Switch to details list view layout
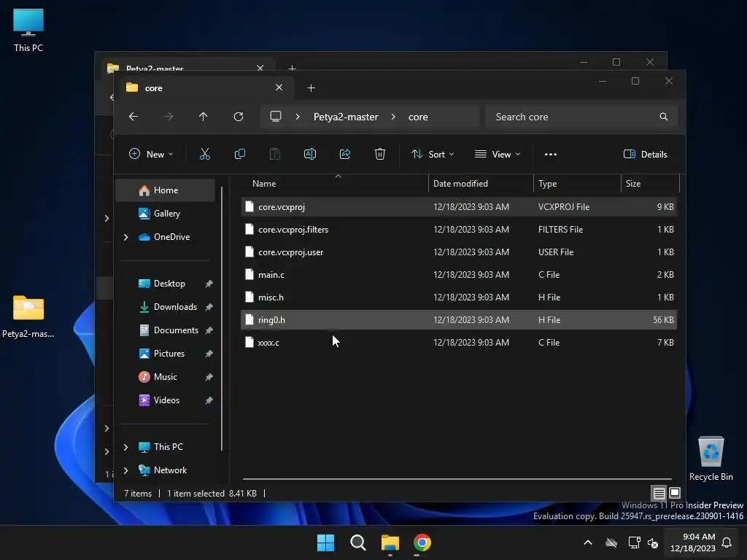The image size is (747, 560). [x=659, y=493]
